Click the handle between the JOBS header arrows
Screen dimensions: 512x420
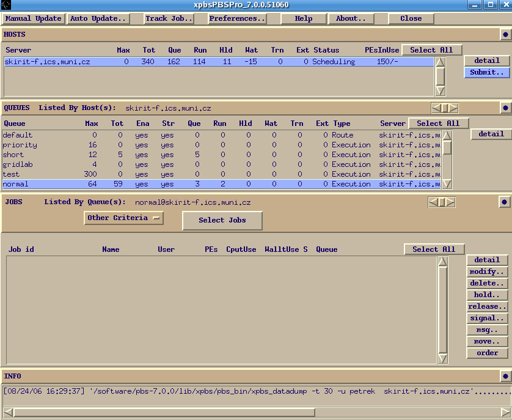point(442,202)
